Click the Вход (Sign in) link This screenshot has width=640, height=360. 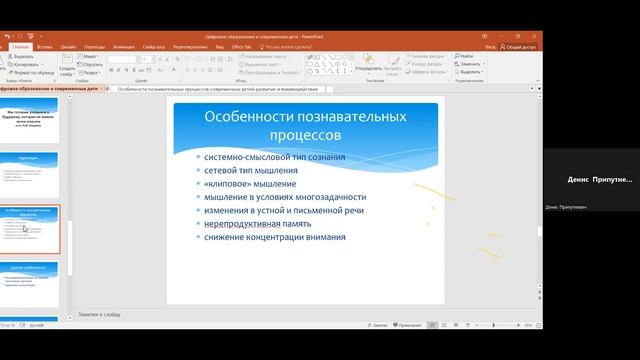tap(490, 47)
